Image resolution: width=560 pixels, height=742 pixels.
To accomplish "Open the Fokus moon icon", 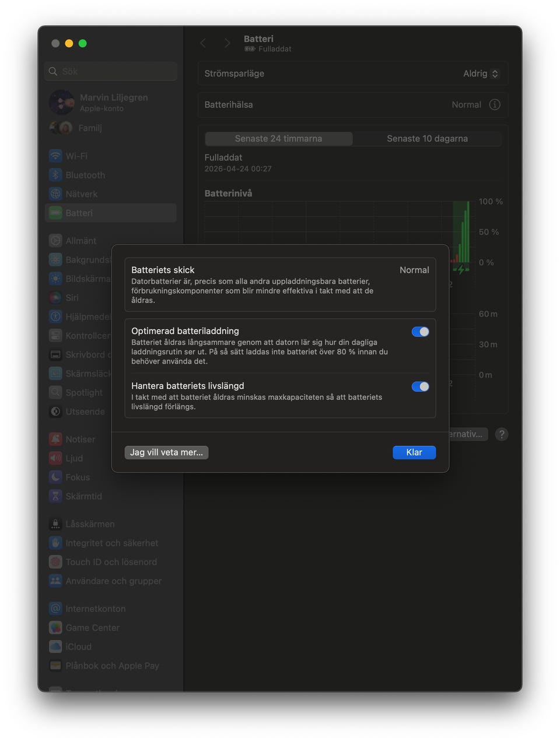I will point(55,477).
